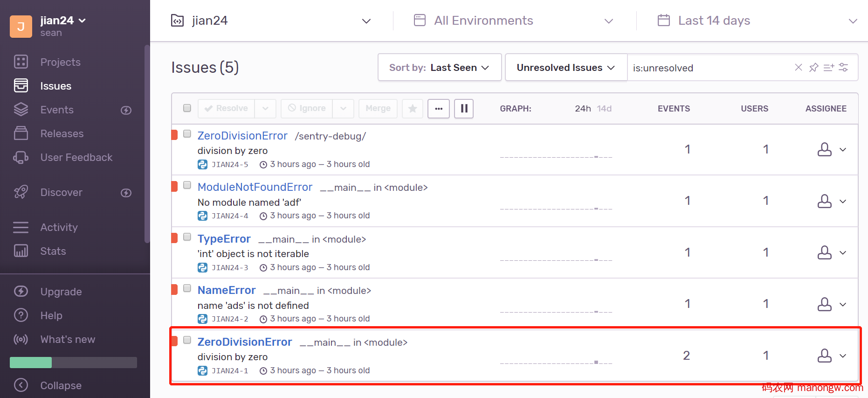868x398 pixels.
Task: Select the ModuleNotFoundError issue checkbox
Action: click(187, 185)
